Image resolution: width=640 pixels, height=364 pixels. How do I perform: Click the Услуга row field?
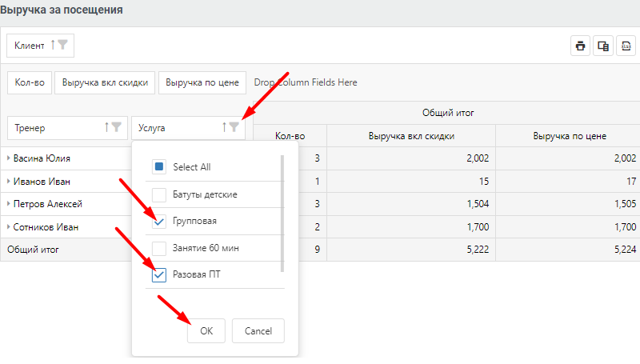(188, 128)
